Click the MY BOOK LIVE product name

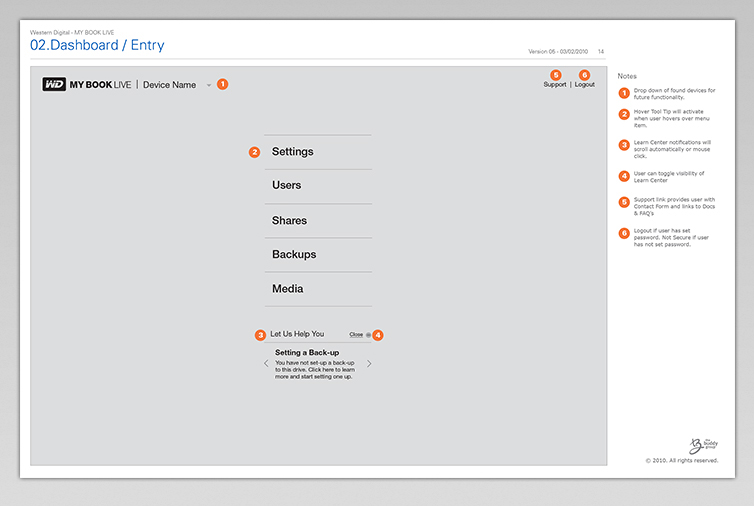[100, 85]
